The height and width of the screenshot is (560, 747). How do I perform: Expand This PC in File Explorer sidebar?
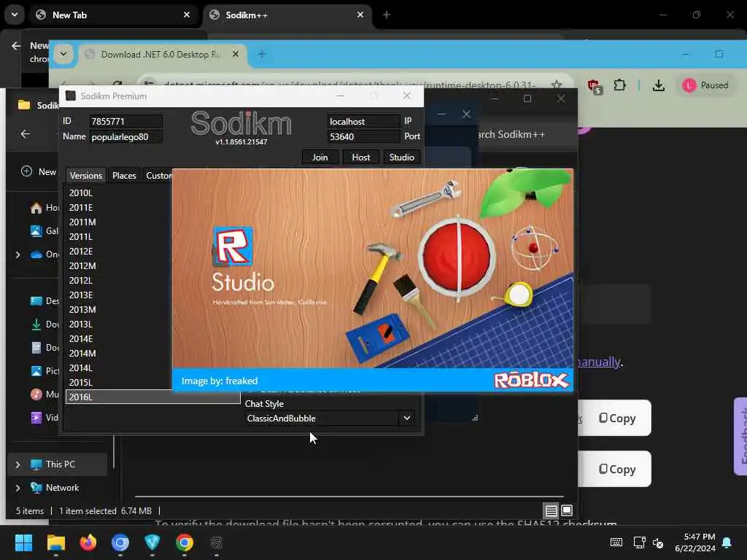tap(18, 464)
